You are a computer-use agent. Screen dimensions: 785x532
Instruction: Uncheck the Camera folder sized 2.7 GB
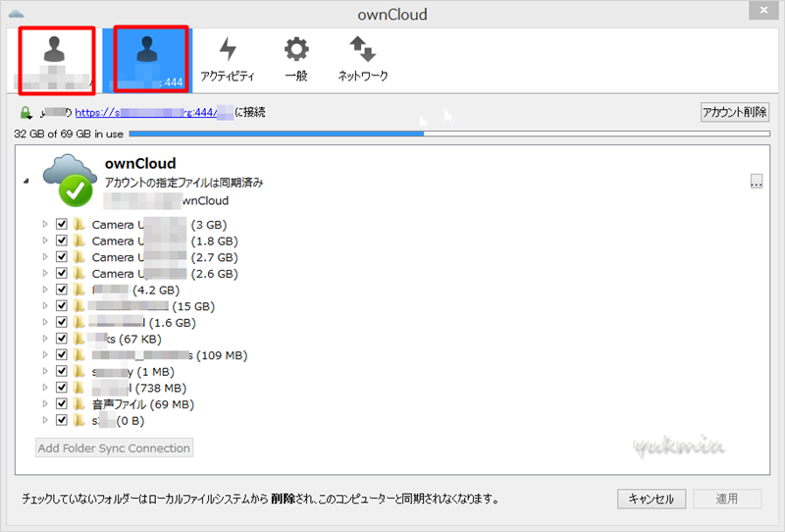[62, 256]
